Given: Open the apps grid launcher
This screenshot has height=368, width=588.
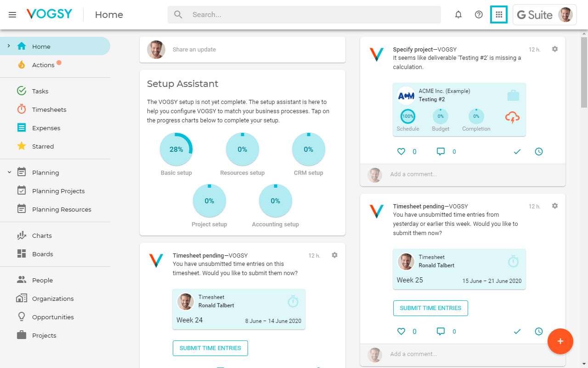Looking at the screenshot, I should [x=499, y=15].
